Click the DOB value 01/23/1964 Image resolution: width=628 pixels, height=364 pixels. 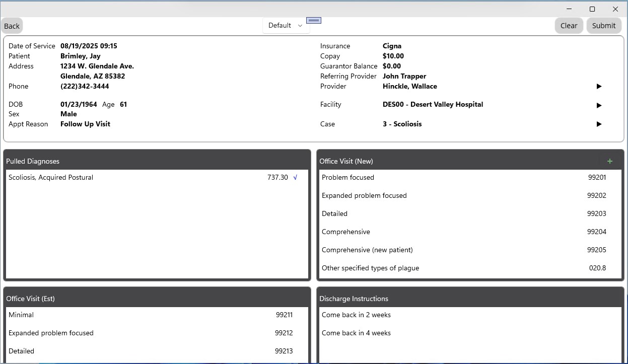pos(79,104)
